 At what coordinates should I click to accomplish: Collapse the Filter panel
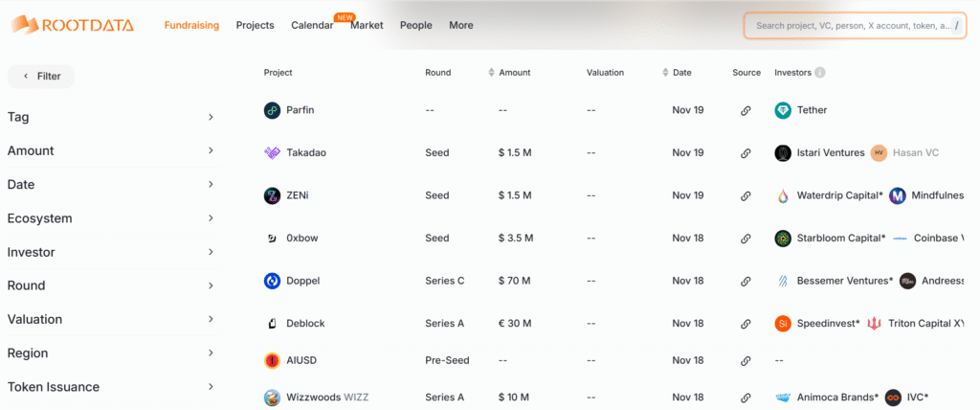click(41, 77)
